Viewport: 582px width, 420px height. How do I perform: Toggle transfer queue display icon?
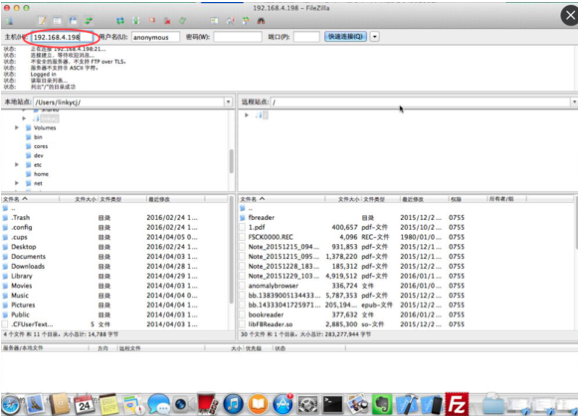89,21
